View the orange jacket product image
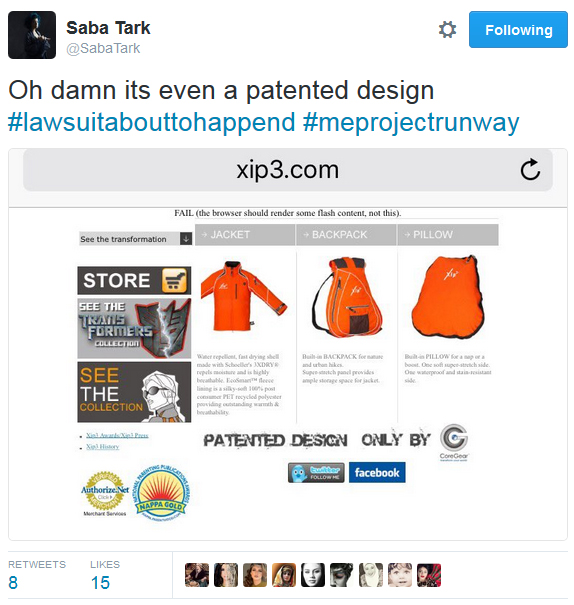The height and width of the screenshot is (605, 574). point(243,296)
